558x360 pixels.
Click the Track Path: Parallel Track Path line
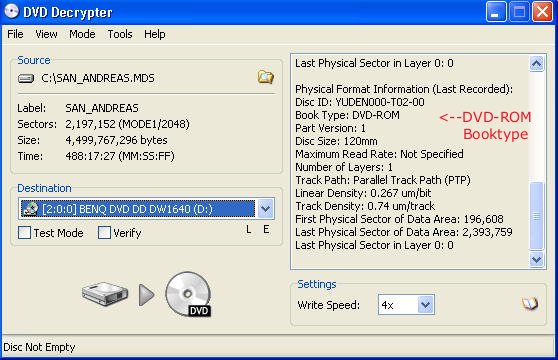point(383,180)
